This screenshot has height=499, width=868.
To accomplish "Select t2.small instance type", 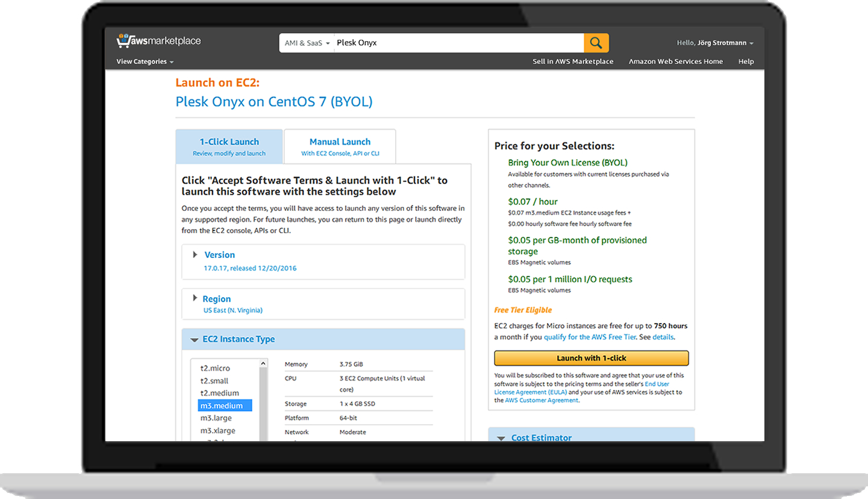I will point(214,381).
